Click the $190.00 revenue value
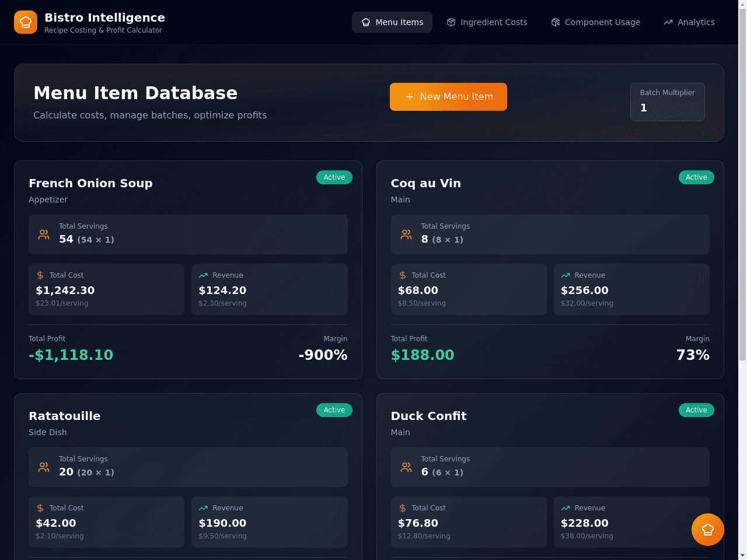 point(222,523)
